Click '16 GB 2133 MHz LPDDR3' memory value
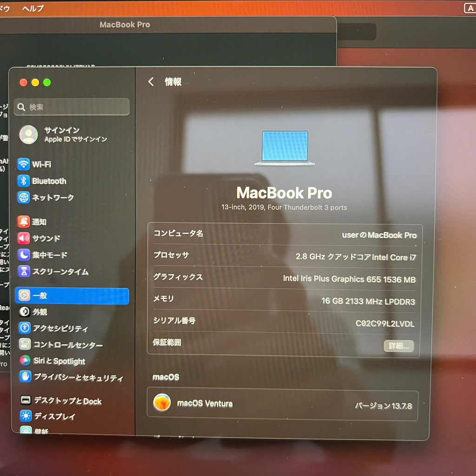 [x=368, y=301]
